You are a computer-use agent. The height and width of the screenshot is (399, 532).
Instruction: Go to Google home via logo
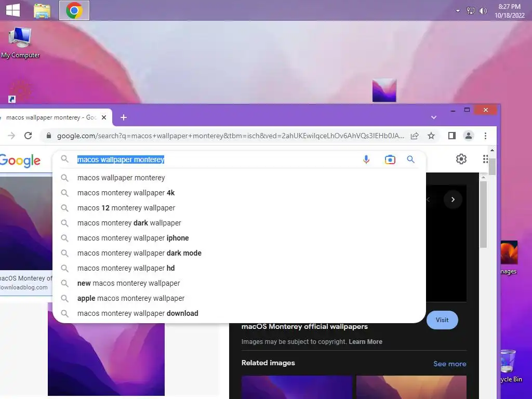coord(20,161)
